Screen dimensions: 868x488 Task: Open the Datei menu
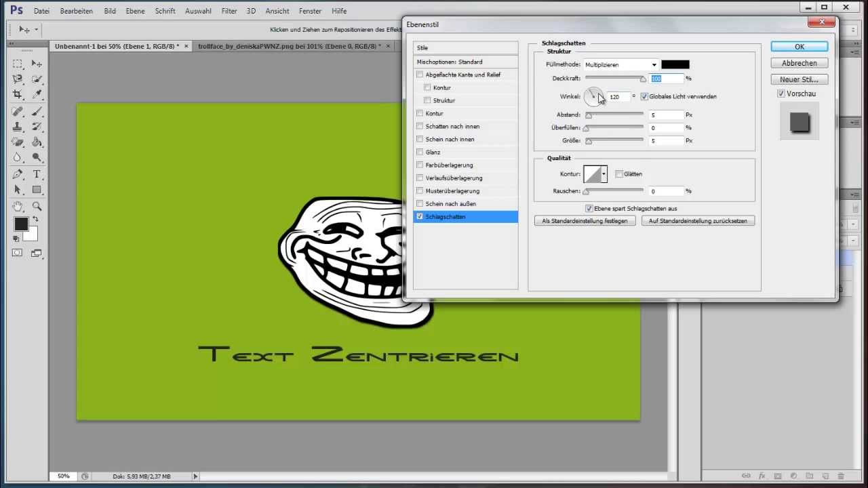click(x=41, y=11)
